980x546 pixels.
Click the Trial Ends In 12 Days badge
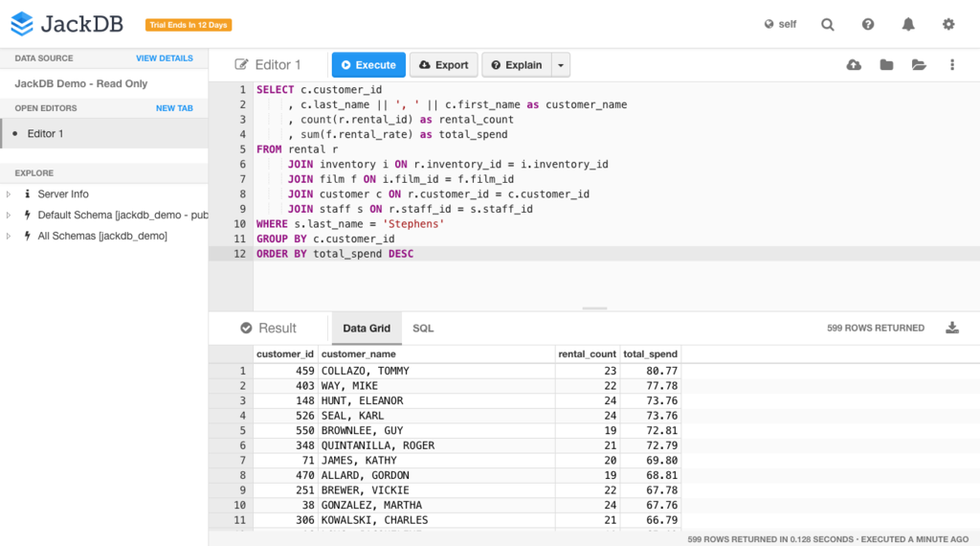(189, 25)
